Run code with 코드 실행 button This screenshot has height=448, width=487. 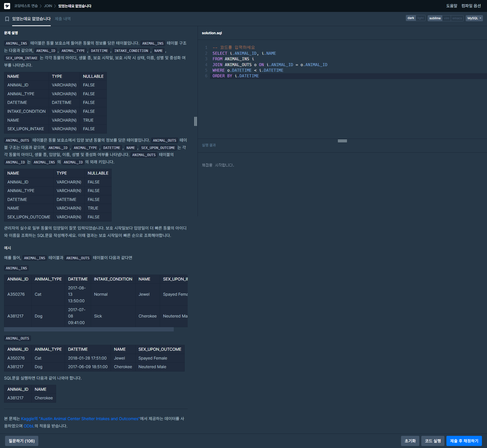coord(433,441)
